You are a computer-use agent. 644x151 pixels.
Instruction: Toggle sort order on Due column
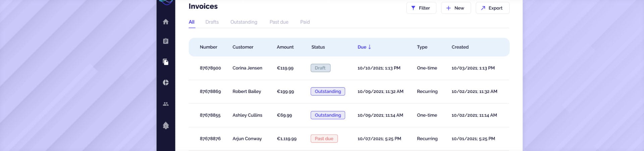click(x=364, y=47)
